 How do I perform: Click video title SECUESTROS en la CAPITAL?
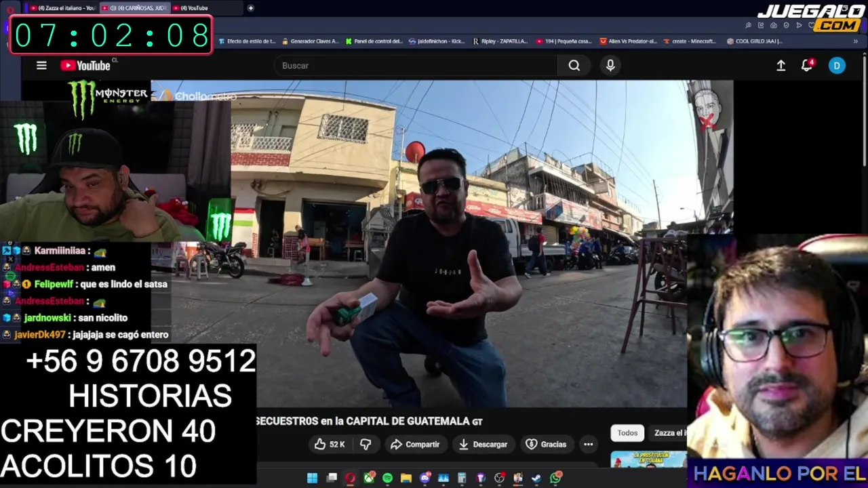point(369,422)
